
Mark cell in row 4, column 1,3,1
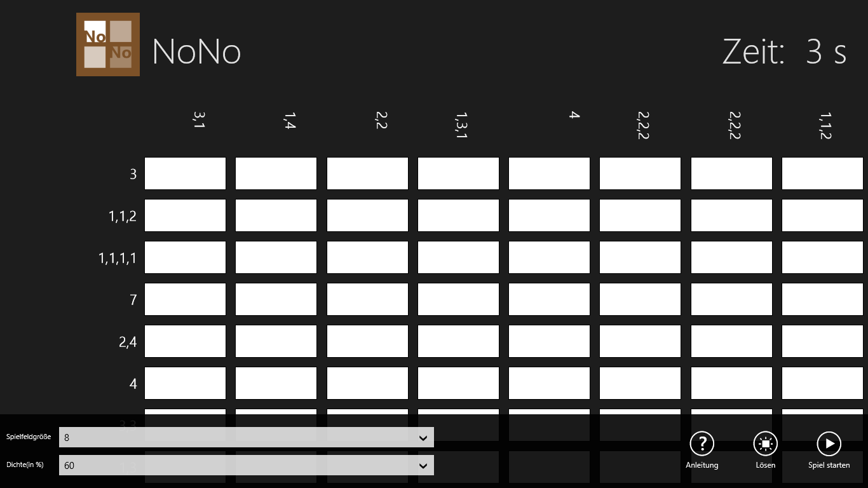point(458,383)
